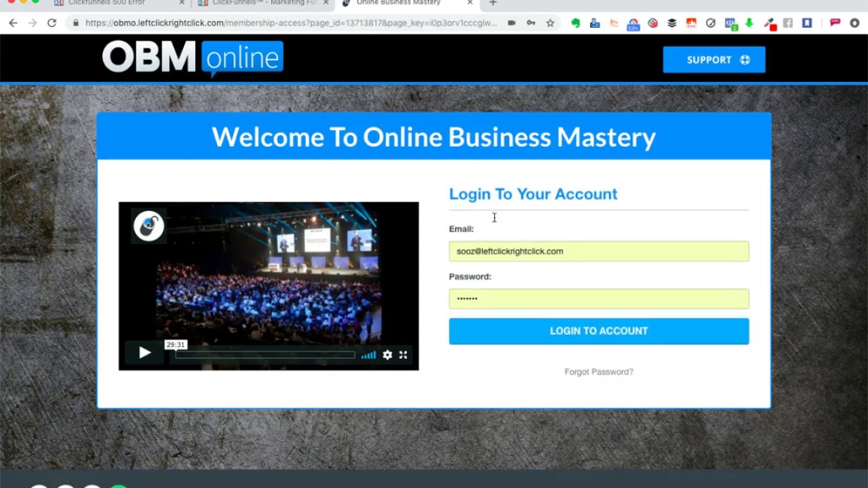Go back using the browser back arrow
This screenshot has width=868, height=488.
point(13,23)
